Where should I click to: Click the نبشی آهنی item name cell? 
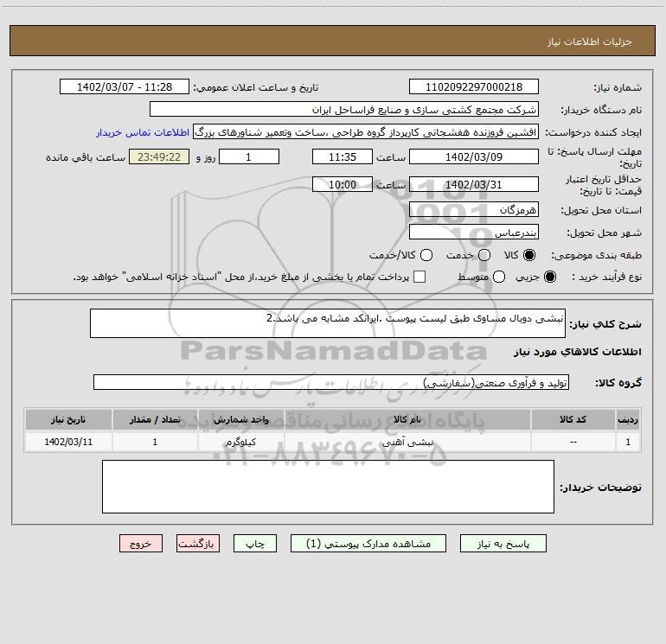coord(407,442)
